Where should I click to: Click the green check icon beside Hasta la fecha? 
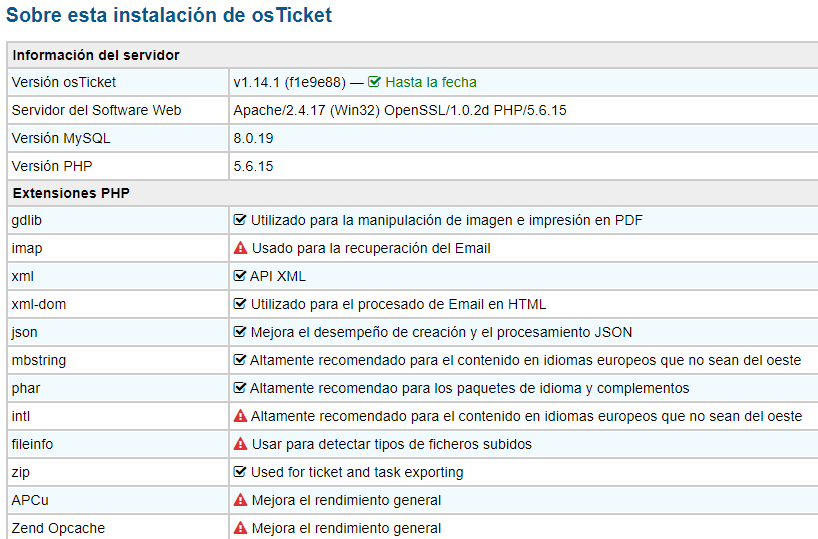pos(374,82)
